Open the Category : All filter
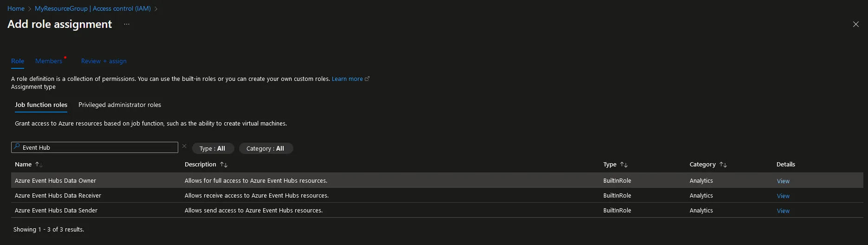 [x=266, y=148]
